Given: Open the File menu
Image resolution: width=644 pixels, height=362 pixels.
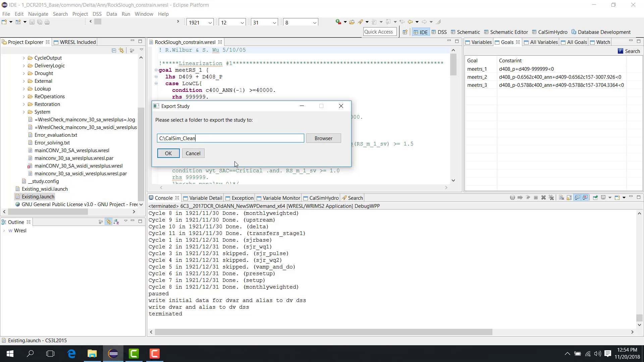Looking at the screenshot, I should [6, 14].
